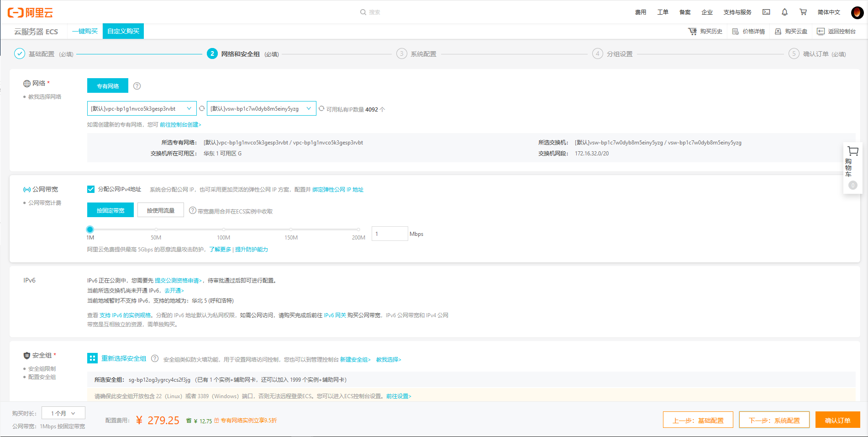The width and height of the screenshot is (868, 437).
Task: Click 了解更多 link
Action: 220,250
